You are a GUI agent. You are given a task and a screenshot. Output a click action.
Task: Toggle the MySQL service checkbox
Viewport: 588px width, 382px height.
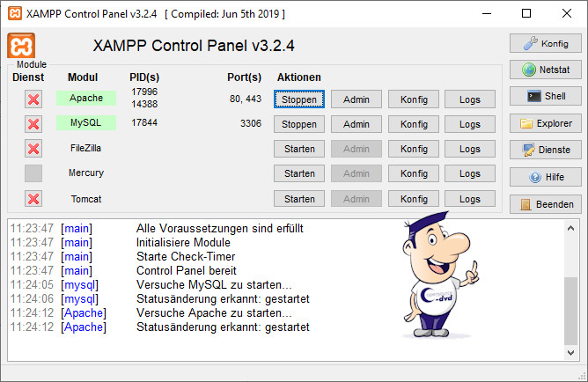point(33,123)
